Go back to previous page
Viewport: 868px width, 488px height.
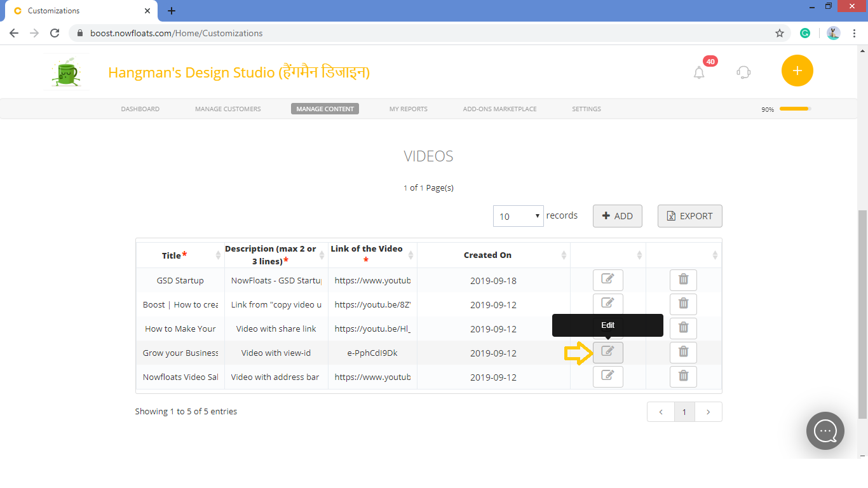14,33
